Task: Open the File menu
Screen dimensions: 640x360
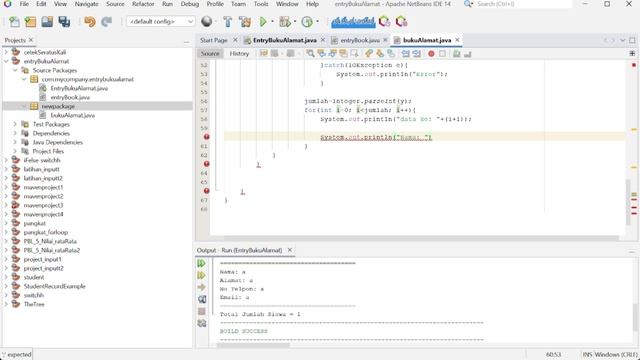Action: click(x=24, y=4)
